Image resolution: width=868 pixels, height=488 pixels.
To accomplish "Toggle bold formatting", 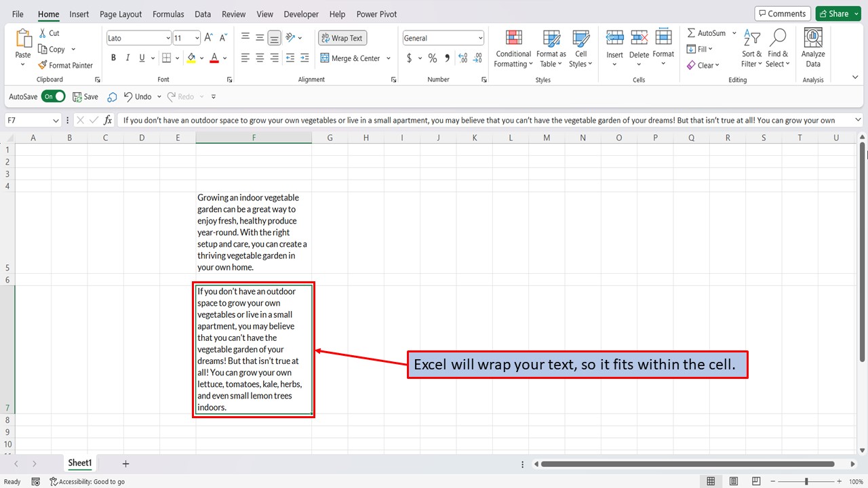I will (113, 58).
